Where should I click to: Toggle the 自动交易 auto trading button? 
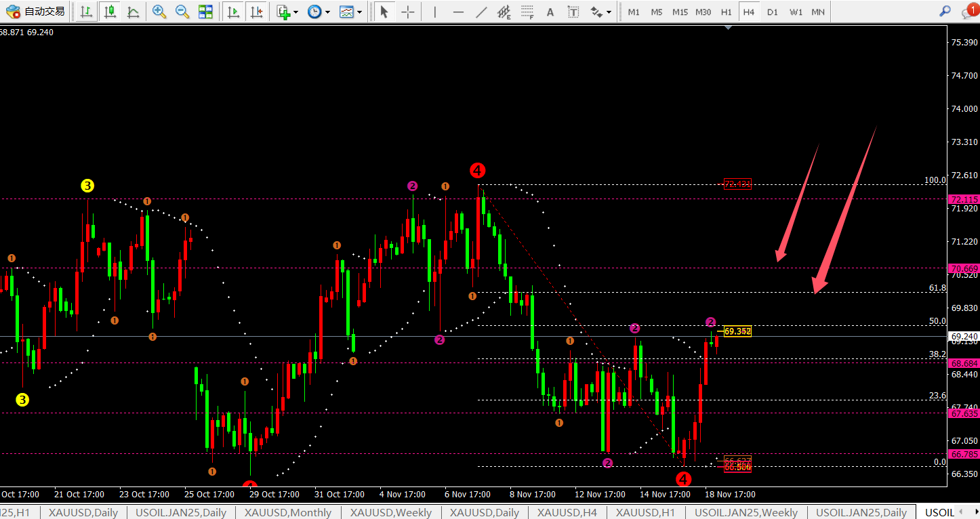click(36, 12)
